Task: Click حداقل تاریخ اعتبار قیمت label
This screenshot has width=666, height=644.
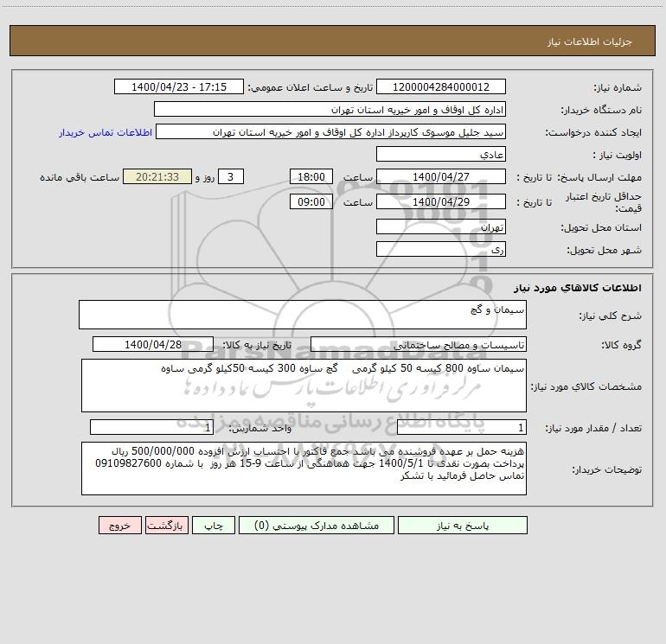Action: coord(604,202)
